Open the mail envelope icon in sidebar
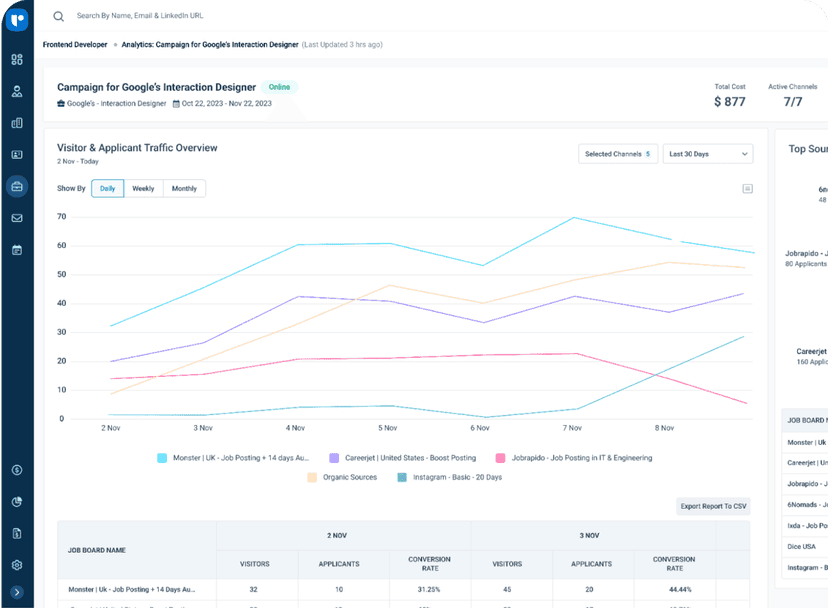This screenshot has width=828, height=608. coord(17,218)
